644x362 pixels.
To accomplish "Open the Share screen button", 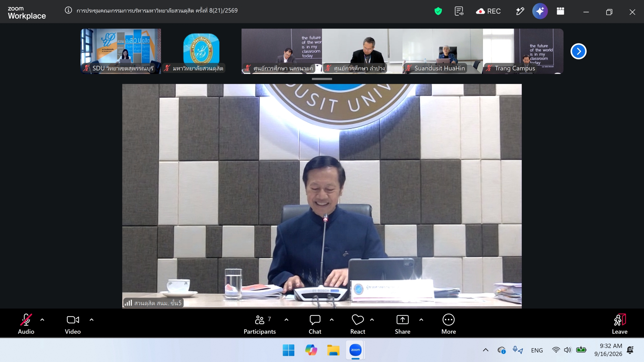I will [x=402, y=324].
